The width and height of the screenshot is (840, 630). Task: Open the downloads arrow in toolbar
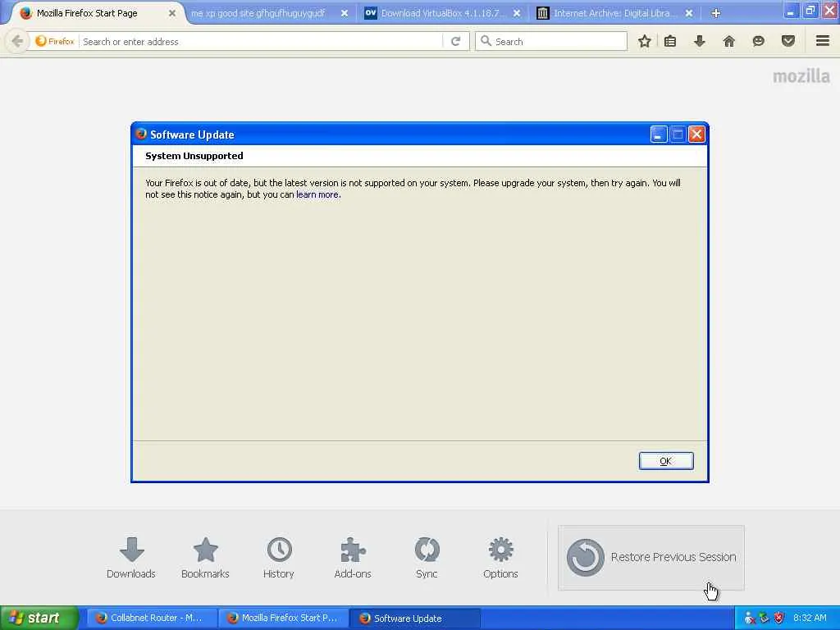(x=699, y=41)
